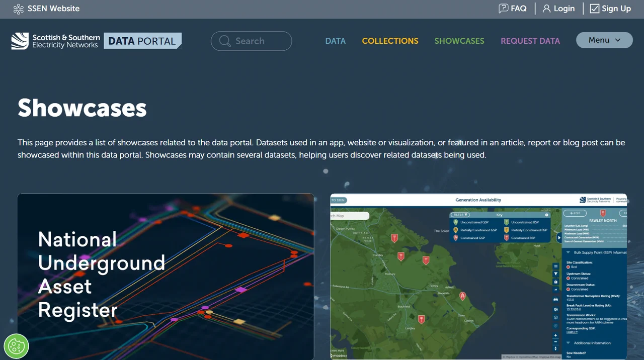Click the Sign Up checkmark icon
Screen dimensions: 644x360
point(595,9)
